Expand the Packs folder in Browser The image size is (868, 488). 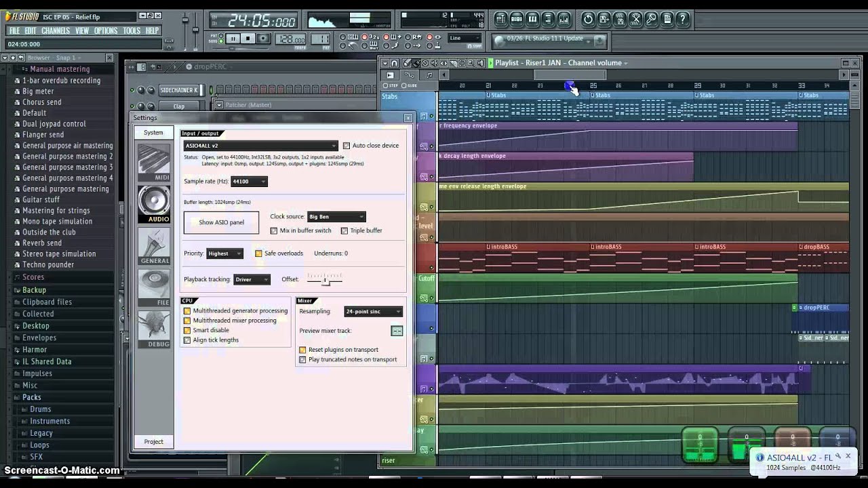(31, 397)
